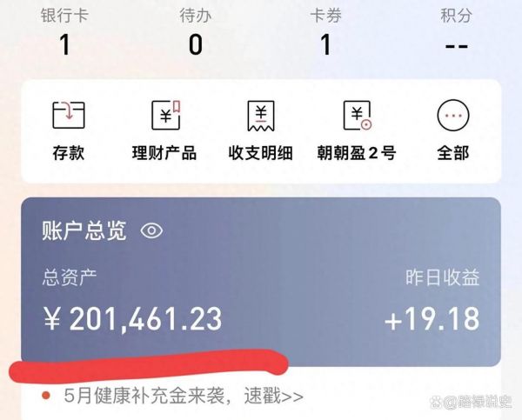522x420 pixels.
Task: Click the 收支明细 text label
Action: pos(261,153)
